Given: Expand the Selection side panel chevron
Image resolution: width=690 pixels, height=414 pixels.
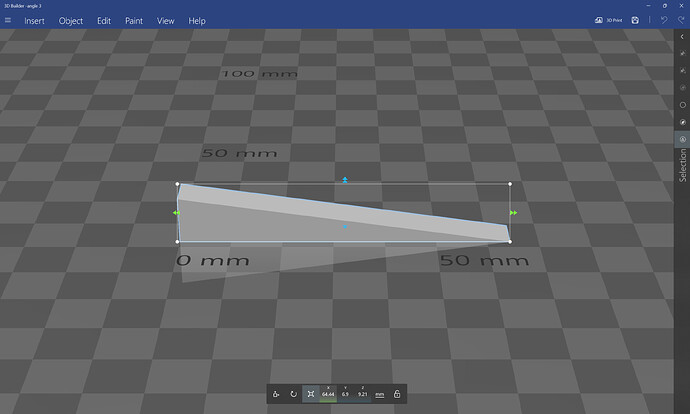Looking at the screenshot, I should [x=682, y=36].
